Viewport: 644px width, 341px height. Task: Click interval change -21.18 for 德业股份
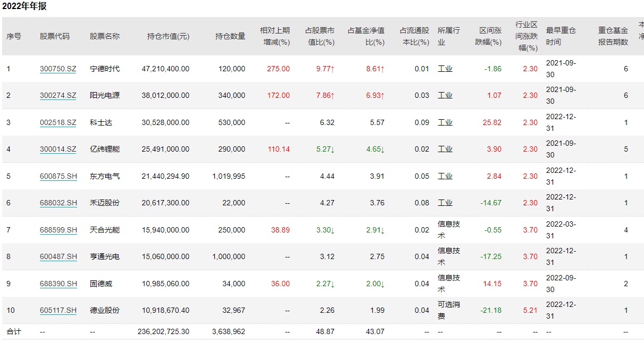coord(490,310)
